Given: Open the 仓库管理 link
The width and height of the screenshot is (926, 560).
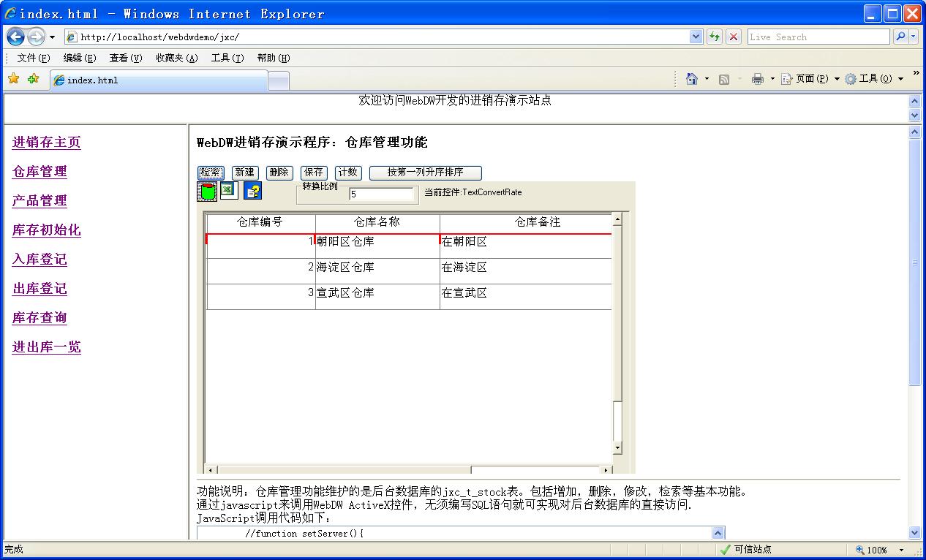Looking at the screenshot, I should click(39, 172).
